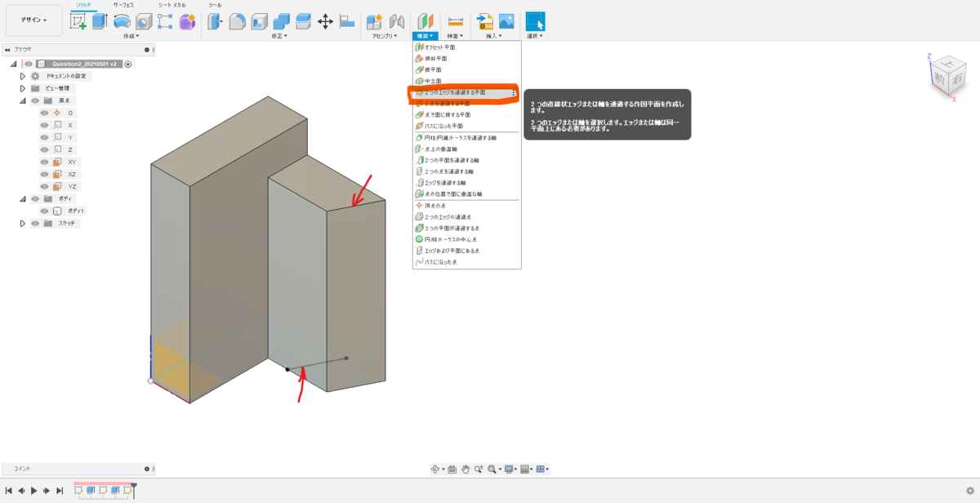The width and height of the screenshot is (980, 503).
Task: Select the Press Pull tool
Action: point(216,22)
